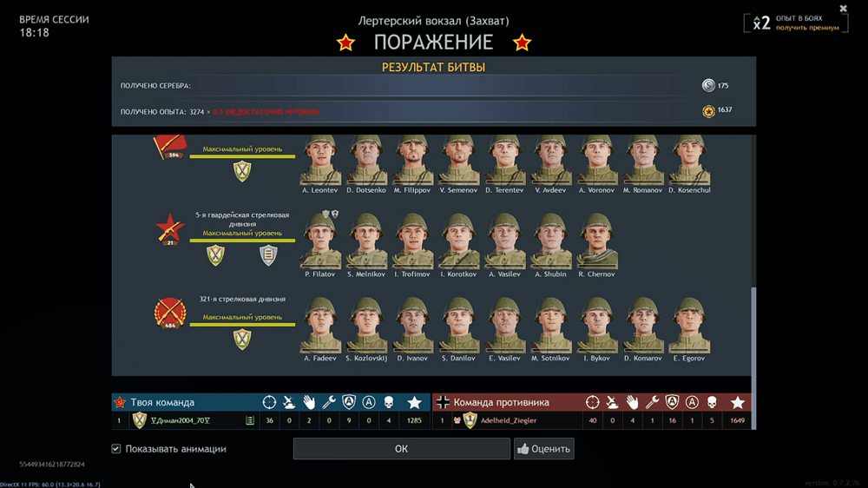The width and height of the screenshot is (868, 488).
Task: Select soldier portrait I. Trofimov
Action: click(x=411, y=241)
